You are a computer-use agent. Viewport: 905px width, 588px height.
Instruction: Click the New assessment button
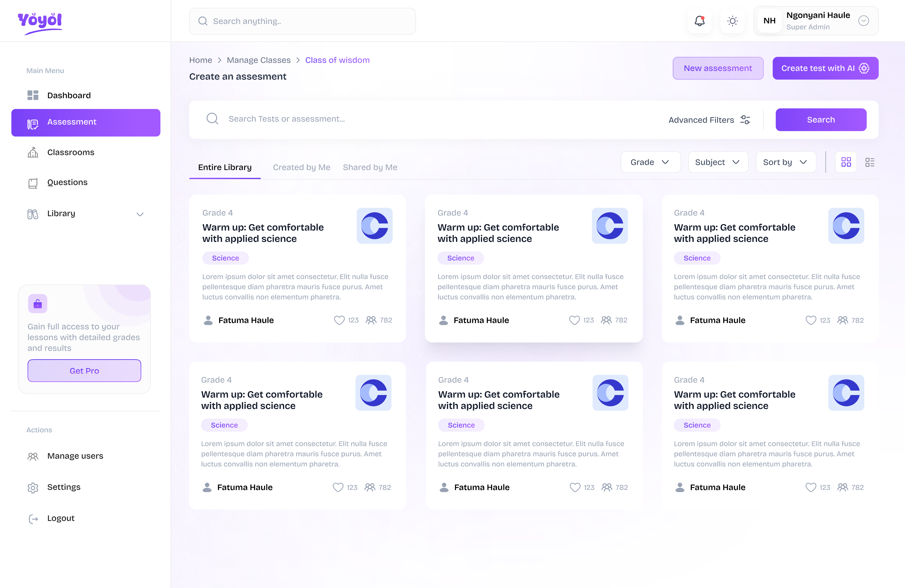click(x=718, y=69)
